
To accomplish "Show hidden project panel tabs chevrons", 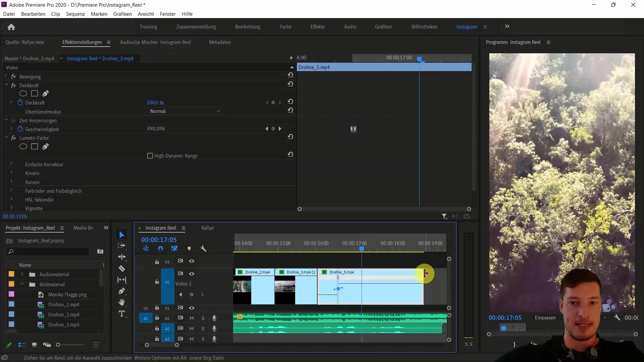I will click(106, 228).
